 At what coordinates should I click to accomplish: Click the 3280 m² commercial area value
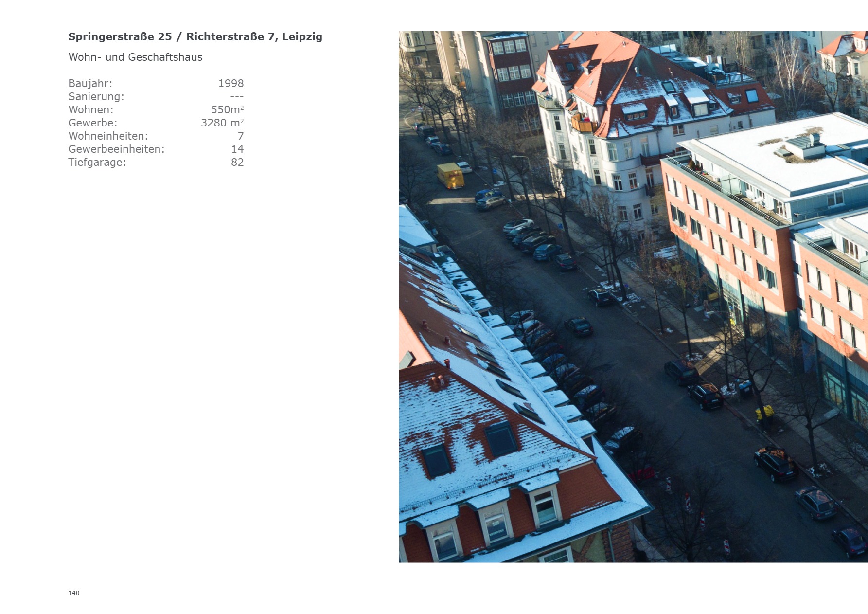click(x=222, y=123)
